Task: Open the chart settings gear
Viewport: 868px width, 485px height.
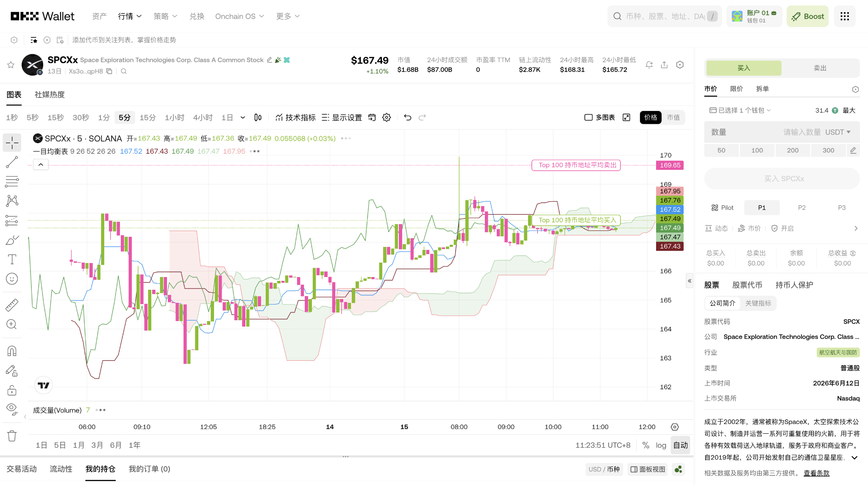Action: click(387, 117)
